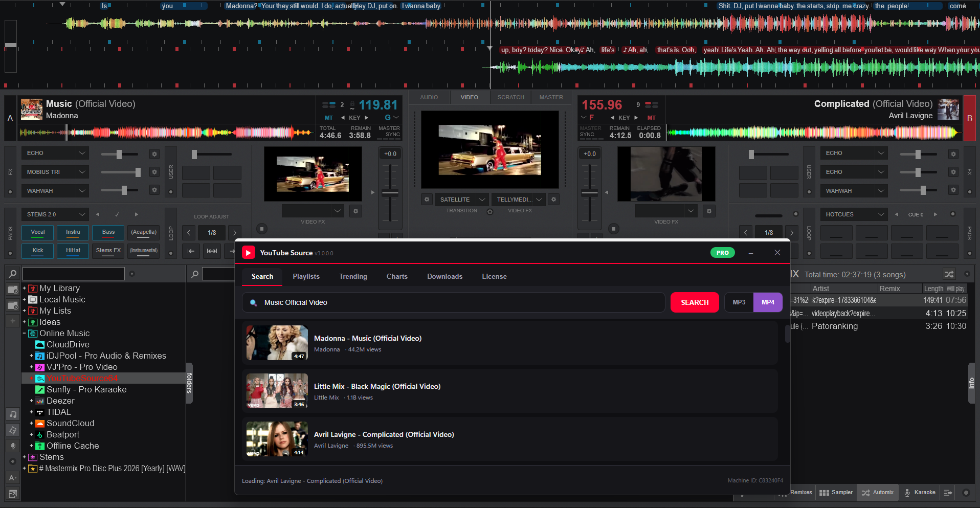The width and height of the screenshot is (980, 508).
Task: Open deck A video FX settings gear
Action: coord(356,211)
